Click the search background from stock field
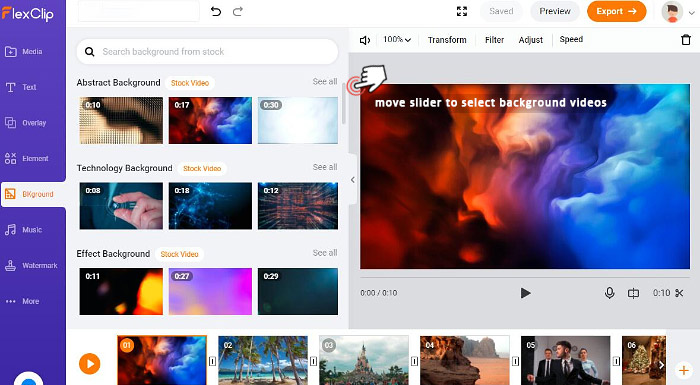The image size is (700, 385). coord(207,52)
